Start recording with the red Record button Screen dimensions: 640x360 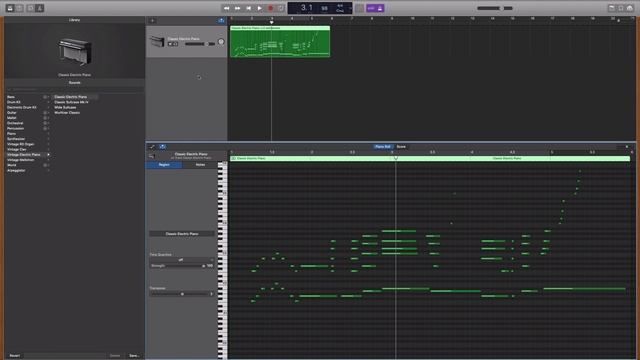[x=270, y=8]
